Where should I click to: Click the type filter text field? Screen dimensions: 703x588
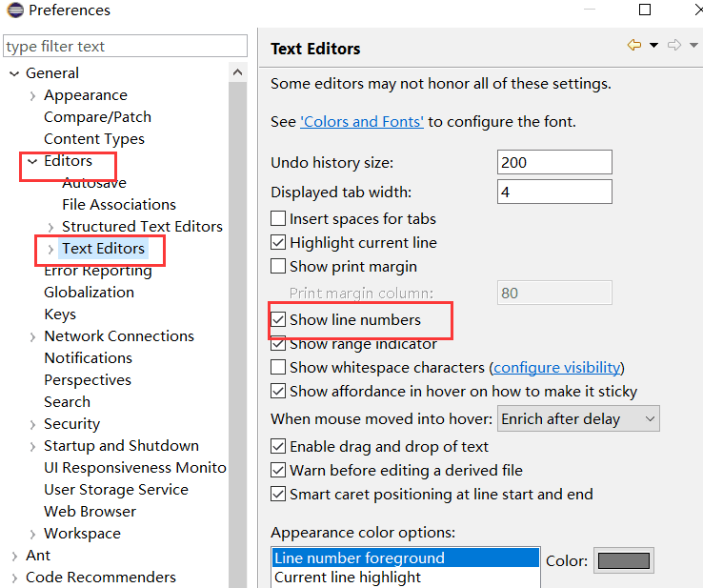coord(124,47)
